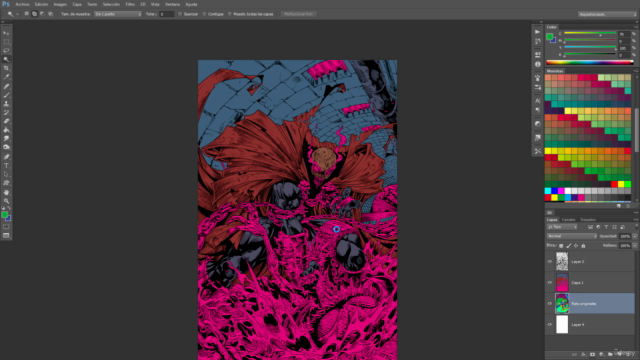Toggle Quick Mask mode in toolbox
This screenshot has width=640, height=360.
[6, 227]
